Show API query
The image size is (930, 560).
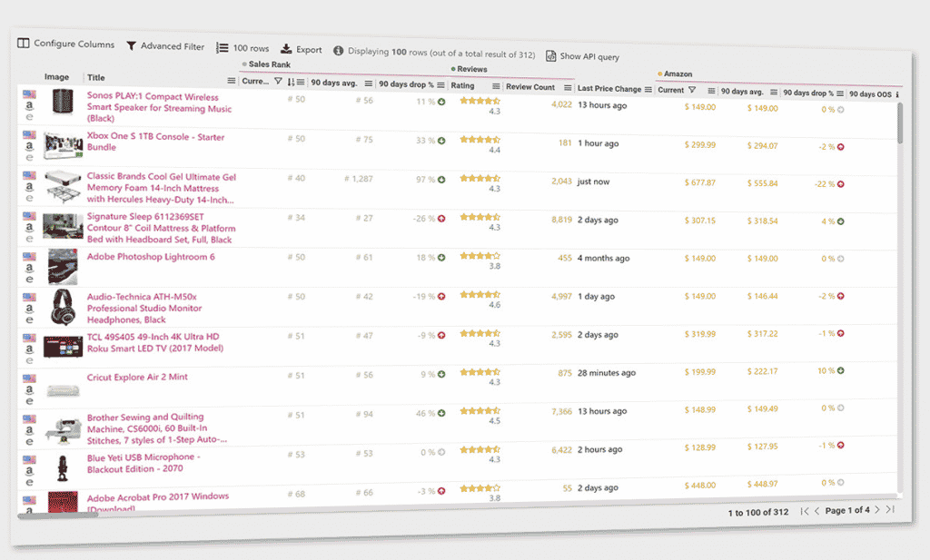pos(582,56)
